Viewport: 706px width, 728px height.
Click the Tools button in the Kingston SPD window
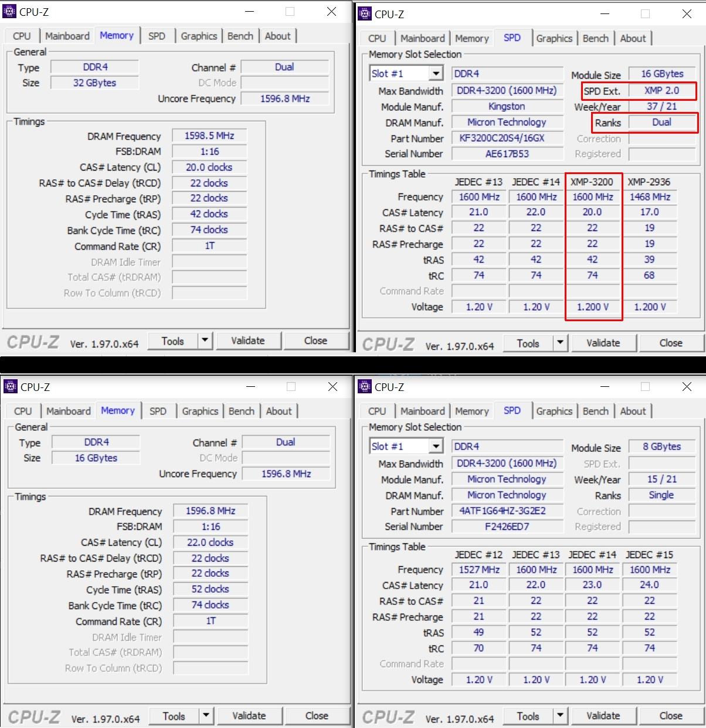(x=528, y=343)
